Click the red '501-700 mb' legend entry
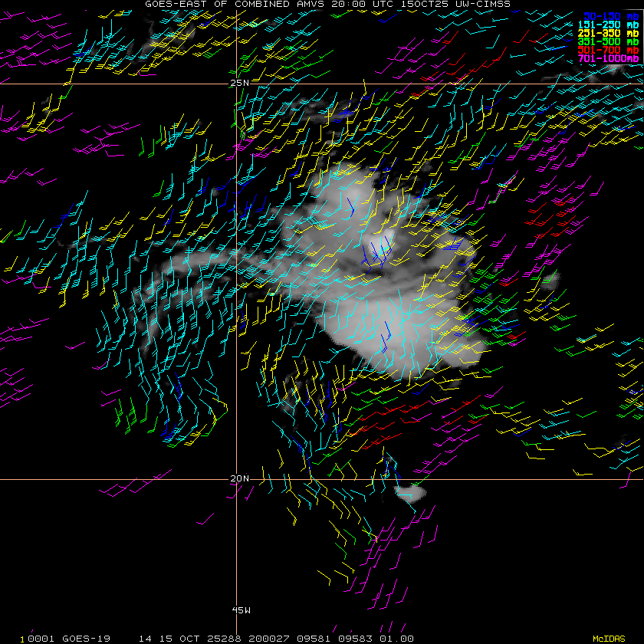Screen dimensions: 644x644 pyautogui.click(x=608, y=50)
